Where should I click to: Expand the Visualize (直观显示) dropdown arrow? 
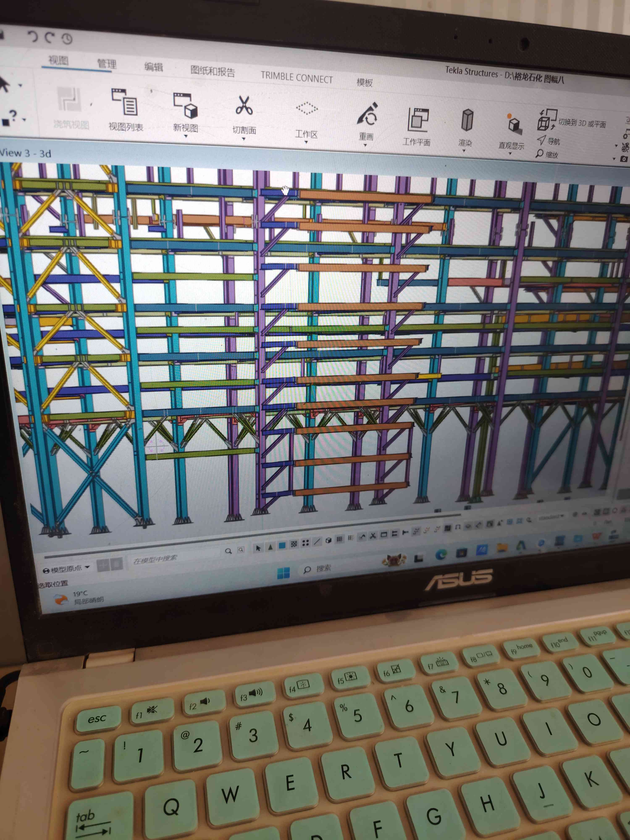point(510,154)
